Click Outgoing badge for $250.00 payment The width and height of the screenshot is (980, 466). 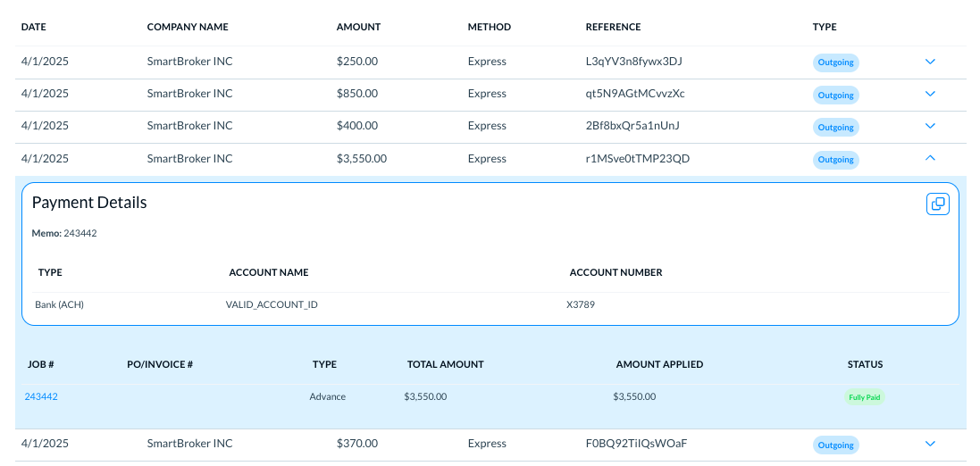point(835,62)
